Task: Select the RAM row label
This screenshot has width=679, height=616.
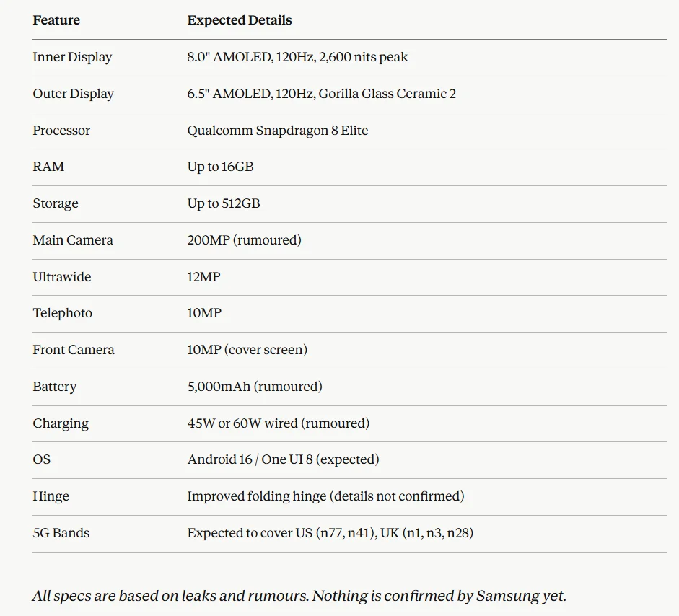Action: (x=48, y=167)
